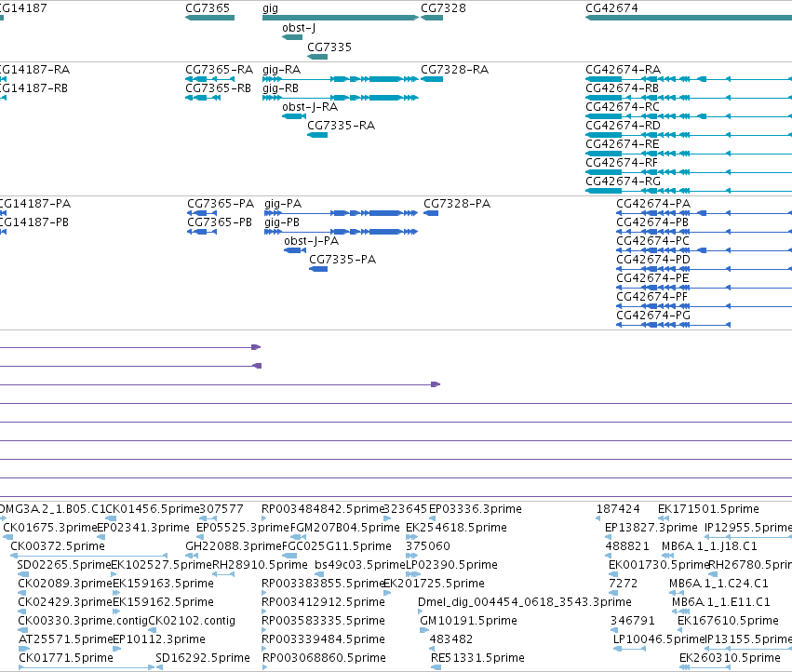Select protein CG7365-PB
The width and height of the screenshot is (792, 672).
[x=202, y=232]
